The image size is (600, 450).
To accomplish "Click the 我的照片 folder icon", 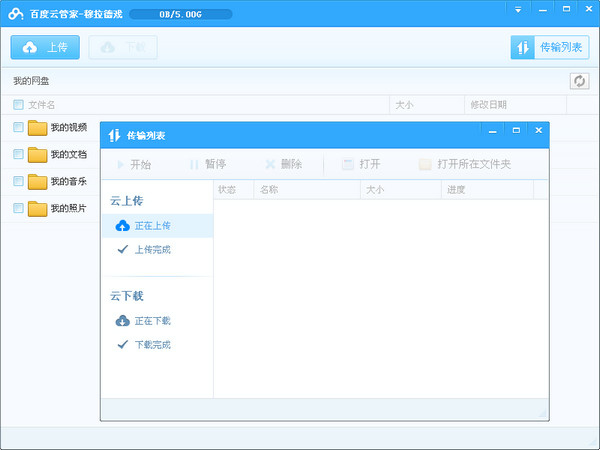I will pos(38,209).
